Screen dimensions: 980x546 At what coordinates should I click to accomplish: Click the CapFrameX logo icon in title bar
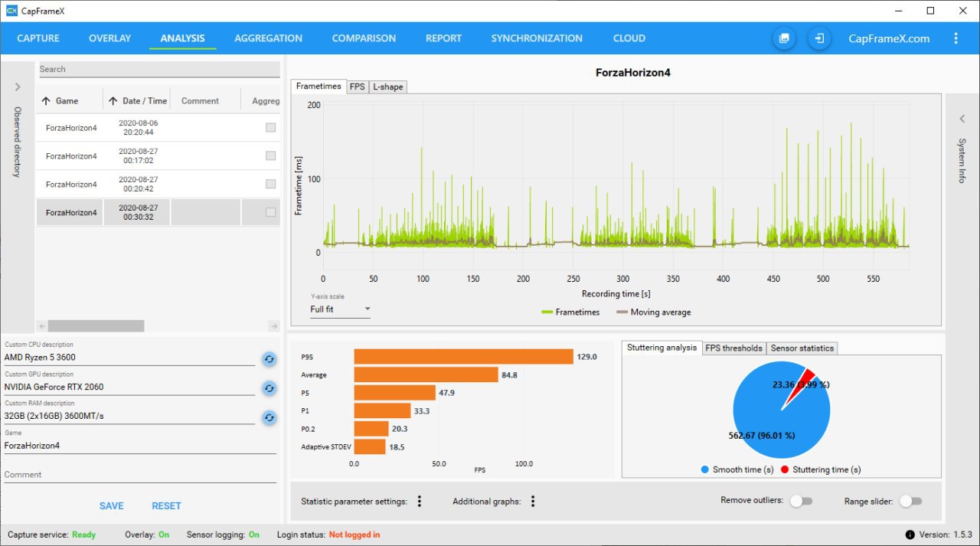pos(11,11)
